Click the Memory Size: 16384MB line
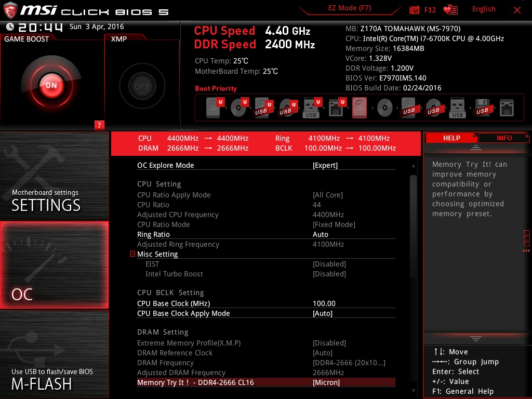532x399 pixels. click(x=385, y=48)
